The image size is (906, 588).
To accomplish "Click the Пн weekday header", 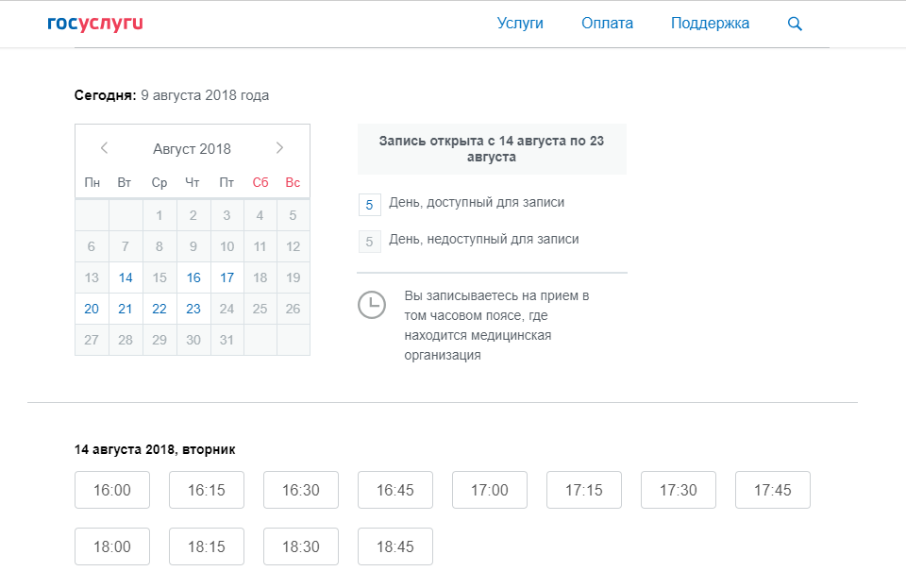I will pyautogui.click(x=92, y=182).
